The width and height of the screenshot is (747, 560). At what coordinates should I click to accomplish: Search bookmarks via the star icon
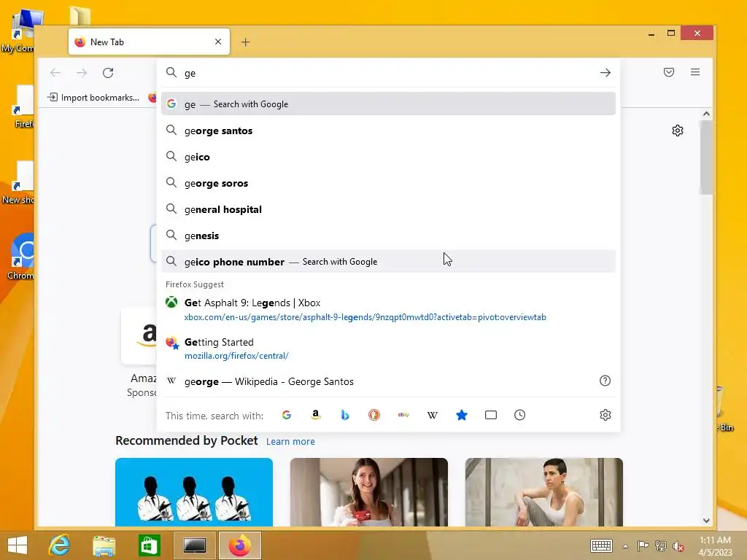click(462, 415)
